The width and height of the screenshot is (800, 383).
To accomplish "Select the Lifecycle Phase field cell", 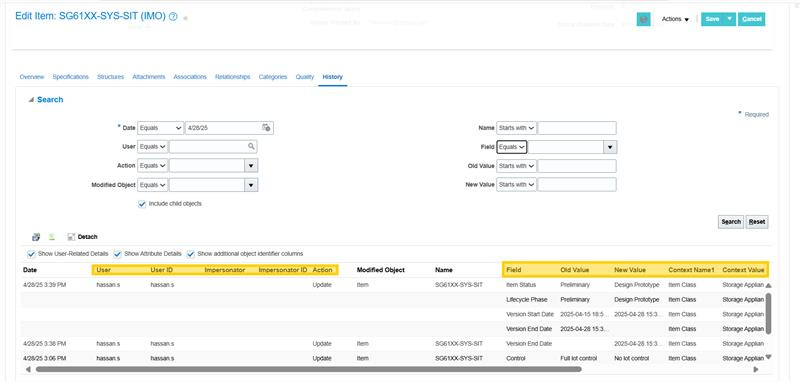I will coord(528,299).
